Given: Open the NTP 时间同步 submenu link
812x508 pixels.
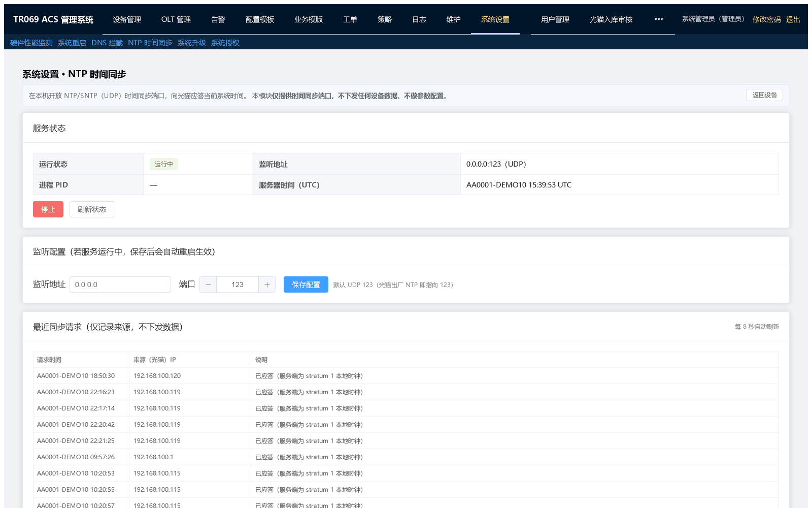Looking at the screenshot, I should click(150, 43).
